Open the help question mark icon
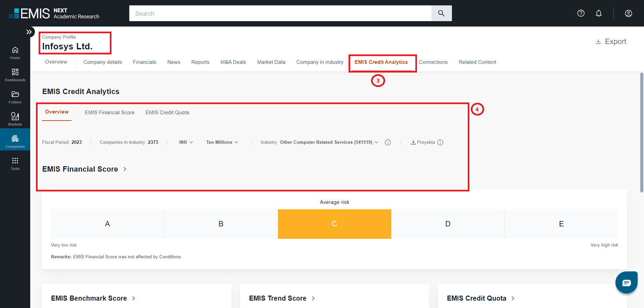The image size is (644, 308). click(581, 13)
